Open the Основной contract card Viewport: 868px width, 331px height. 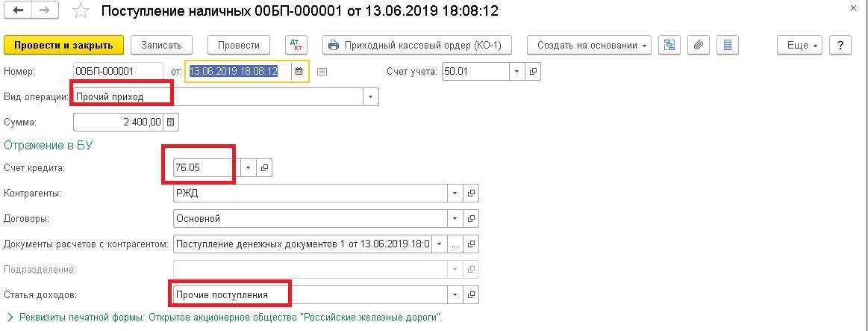click(471, 218)
